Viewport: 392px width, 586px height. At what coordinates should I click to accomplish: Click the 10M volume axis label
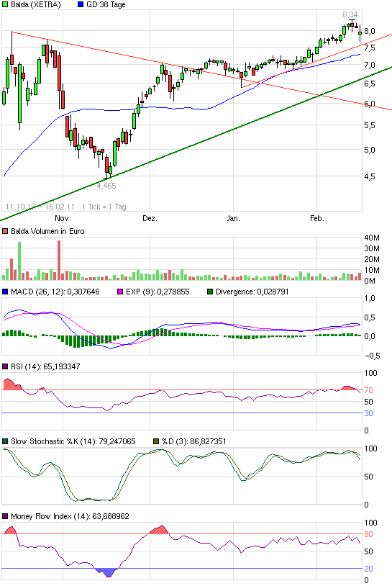click(372, 270)
